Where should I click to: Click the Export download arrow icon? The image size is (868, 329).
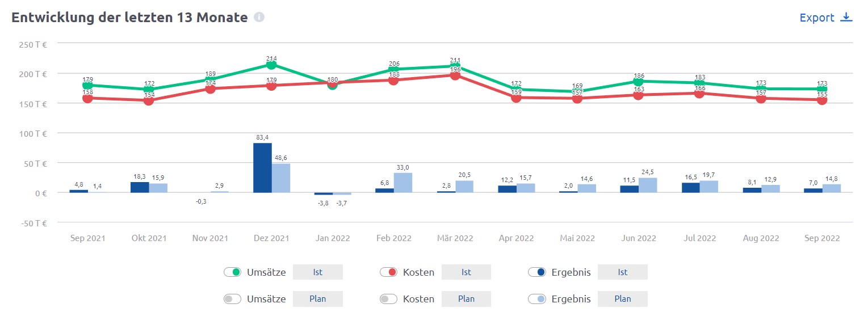click(x=846, y=18)
